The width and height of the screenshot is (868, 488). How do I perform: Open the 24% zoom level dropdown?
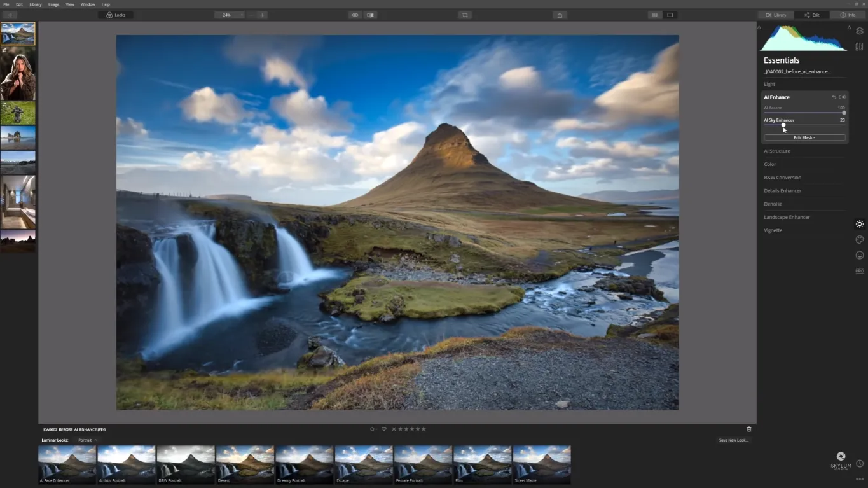coord(230,15)
